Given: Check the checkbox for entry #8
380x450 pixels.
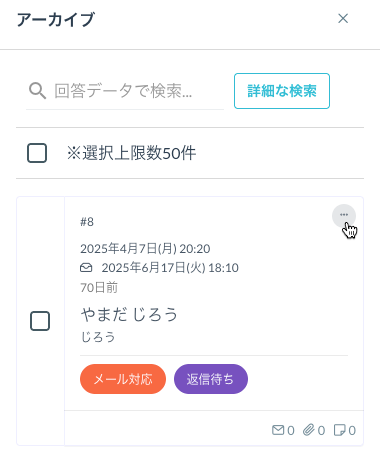Looking at the screenshot, I should [40, 321].
